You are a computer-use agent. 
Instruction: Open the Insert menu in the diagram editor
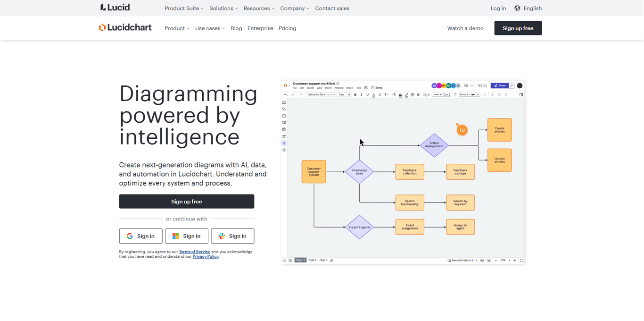(328, 88)
